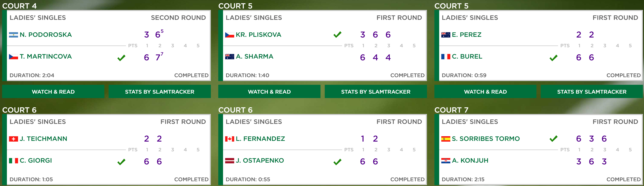644x186 pixels.
Task: Click Spanish flag beside S. Sorribes Tormo
Action: tap(446, 139)
